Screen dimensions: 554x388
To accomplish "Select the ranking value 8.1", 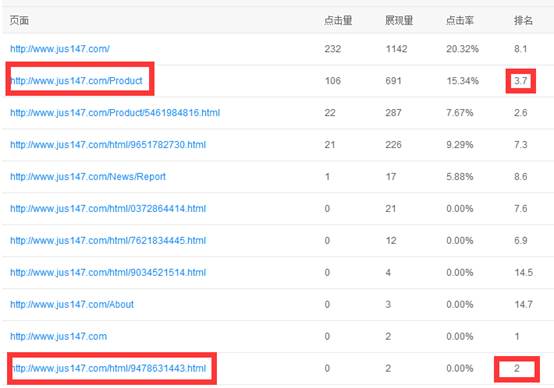I will click(x=520, y=49).
